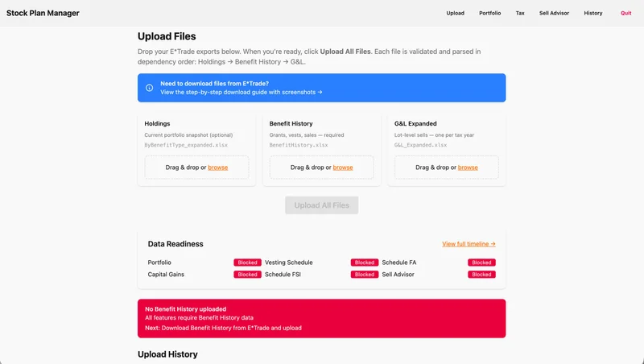Click the Benefit History drop zone
Viewport: 644px width, 364px height.
321,168
